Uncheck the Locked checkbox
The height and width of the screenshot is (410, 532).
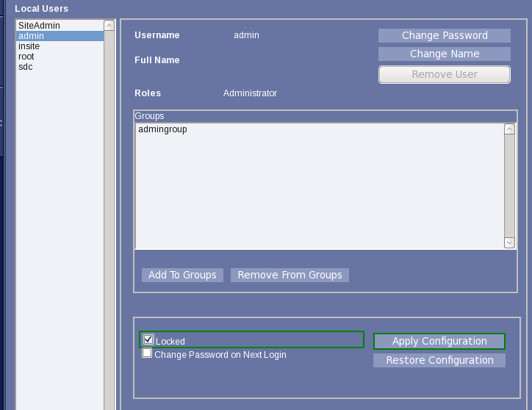148,339
